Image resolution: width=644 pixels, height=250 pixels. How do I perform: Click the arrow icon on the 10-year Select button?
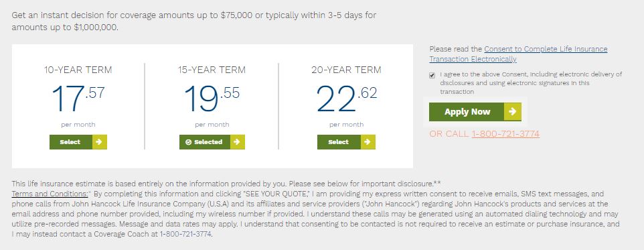click(x=99, y=142)
